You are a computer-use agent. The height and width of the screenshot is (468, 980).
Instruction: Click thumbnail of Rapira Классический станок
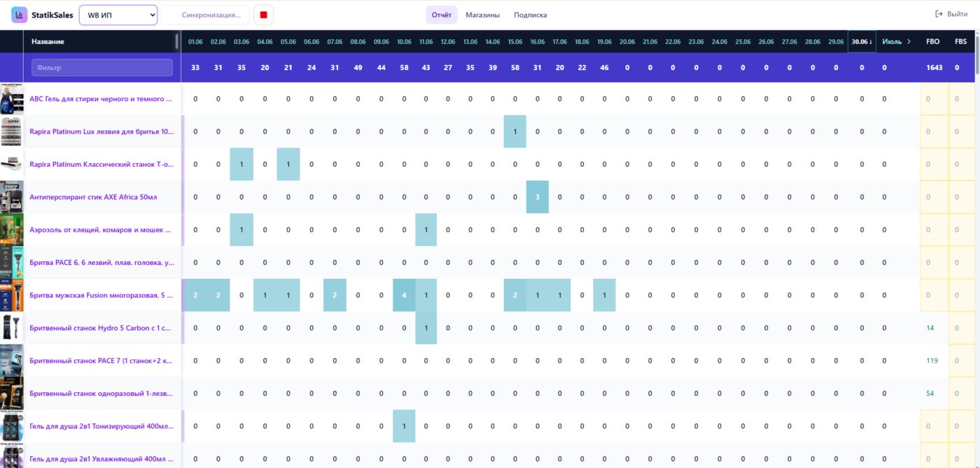point(12,164)
